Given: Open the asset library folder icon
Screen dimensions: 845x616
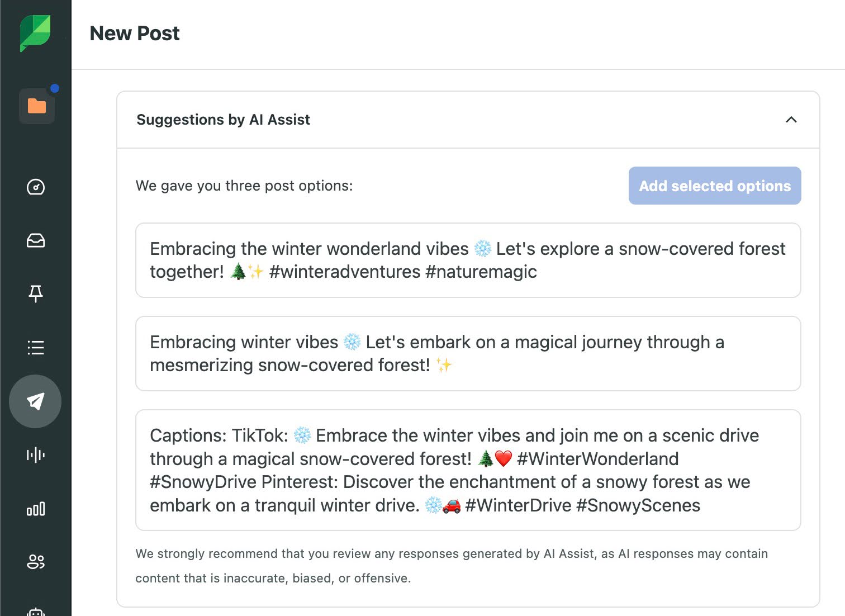Looking at the screenshot, I should coord(36,106).
